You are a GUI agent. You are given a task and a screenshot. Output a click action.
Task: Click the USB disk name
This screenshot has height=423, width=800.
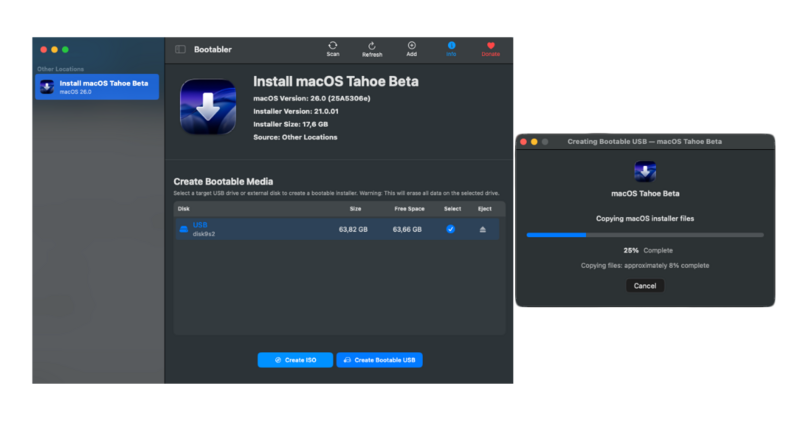tap(200, 225)
